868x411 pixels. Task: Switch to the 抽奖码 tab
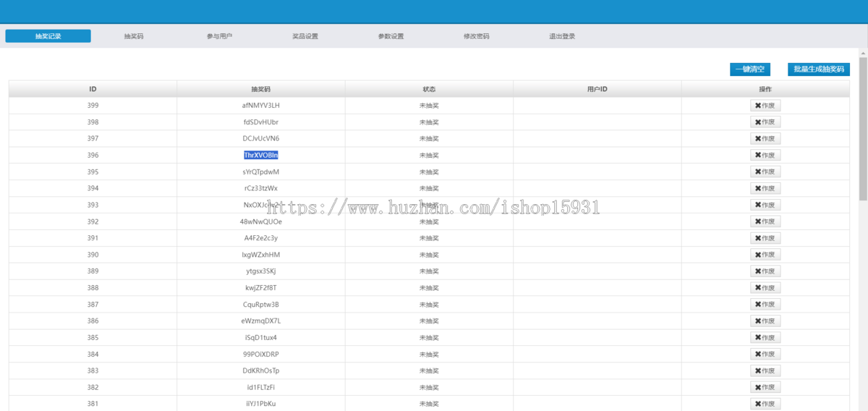pos(134,36)
